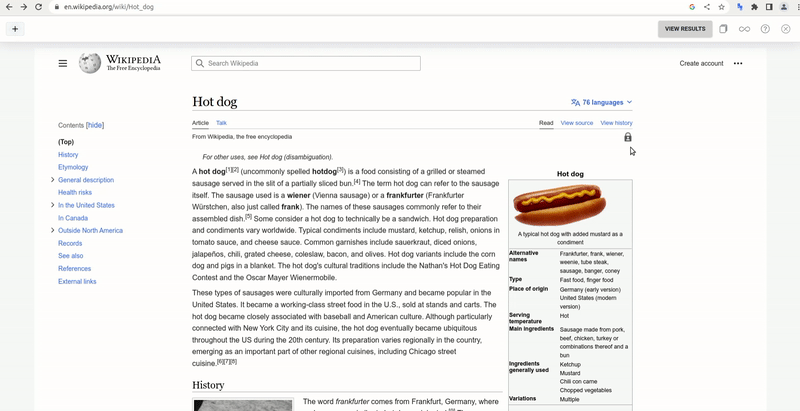Jump to See also section link

pyautogui.click(x=70, y=256)
